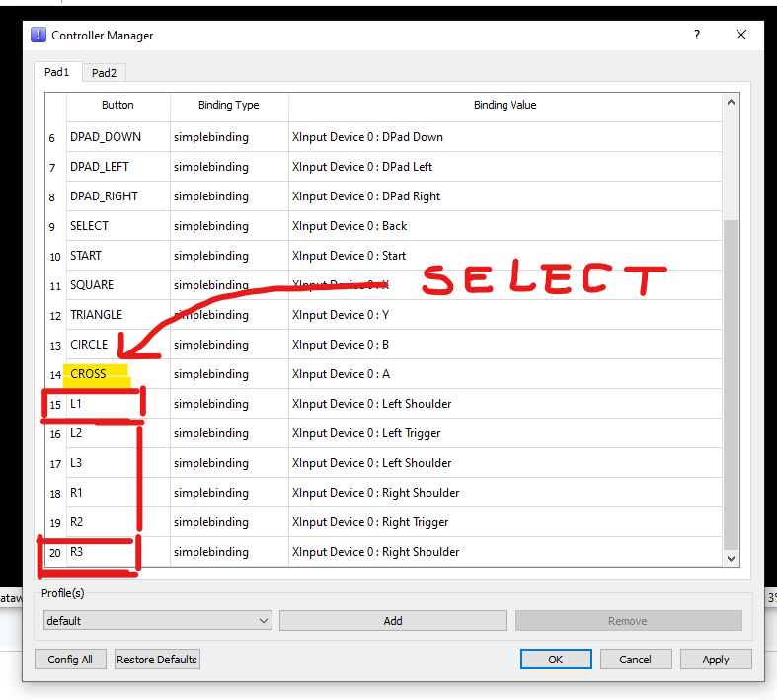Open the default profile dropdown
The width and height of the screenshot is (777, 700).
[157, 621]
